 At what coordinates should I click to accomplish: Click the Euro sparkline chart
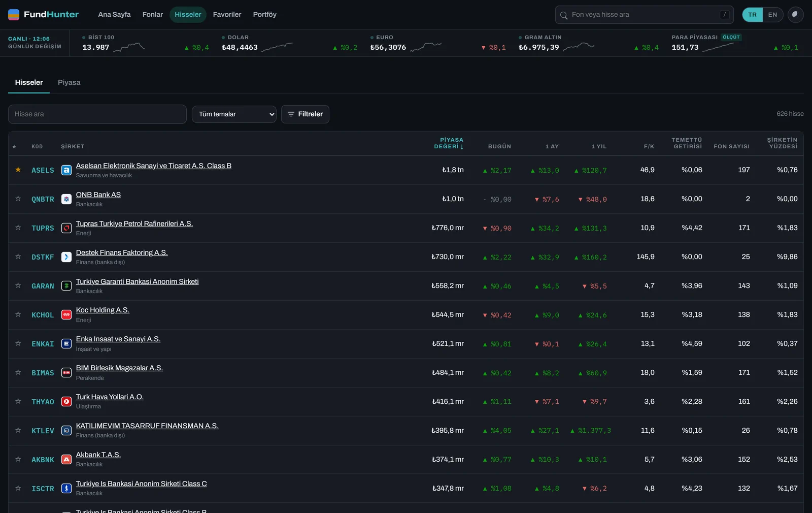tap(426, 47)
